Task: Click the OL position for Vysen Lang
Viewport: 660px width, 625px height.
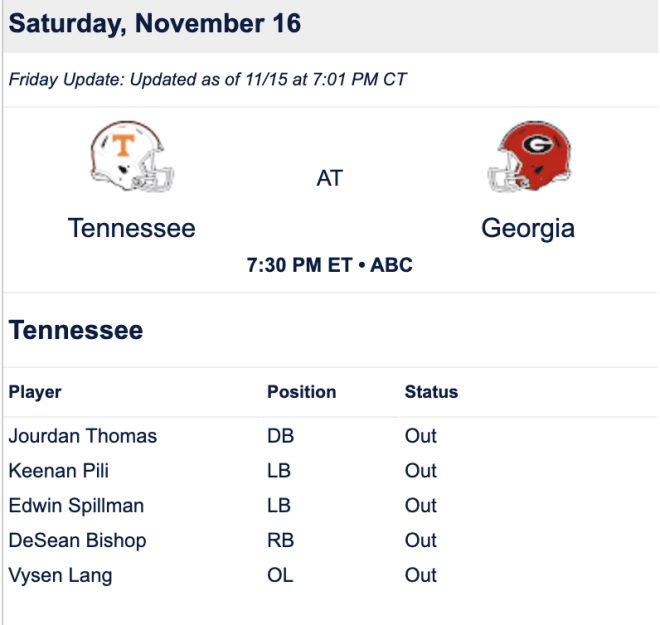Action: tap(280, 576)
